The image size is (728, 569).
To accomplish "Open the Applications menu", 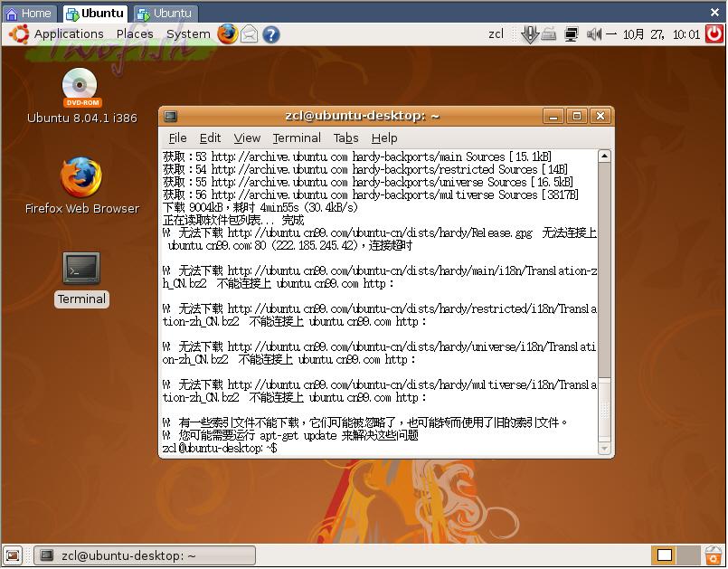I will tap(69, 33).
